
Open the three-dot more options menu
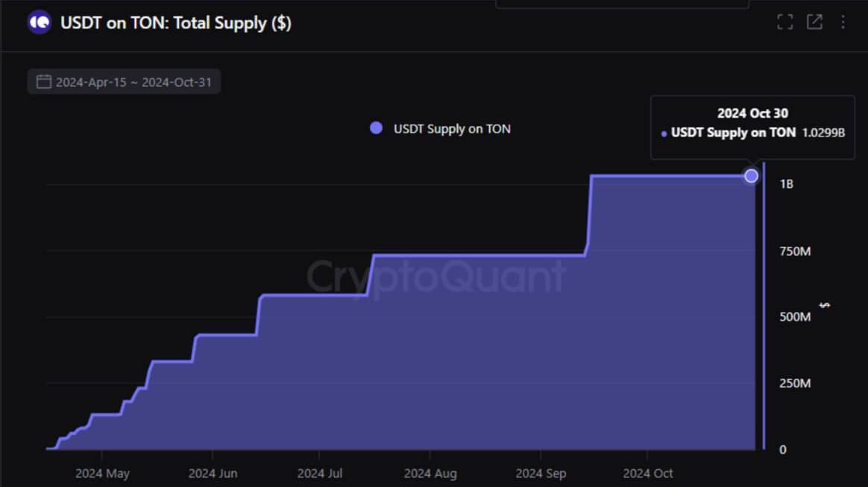843,22
